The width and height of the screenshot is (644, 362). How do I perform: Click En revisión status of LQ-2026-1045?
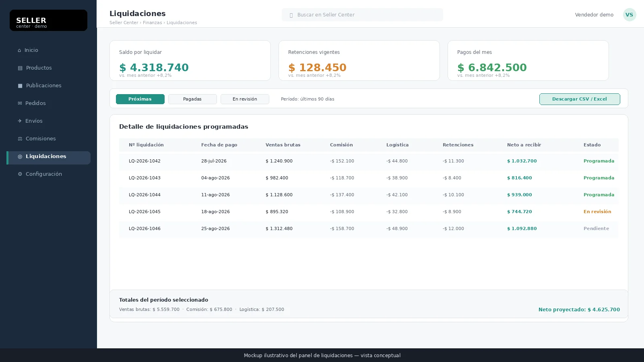[x=597, y=212]
